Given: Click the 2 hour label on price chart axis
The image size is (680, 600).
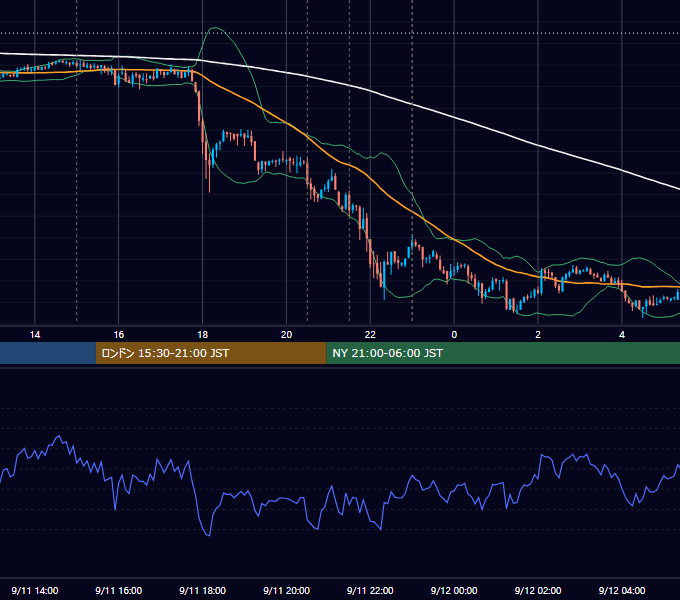Looking at the screenshot, I should [538, 335].
